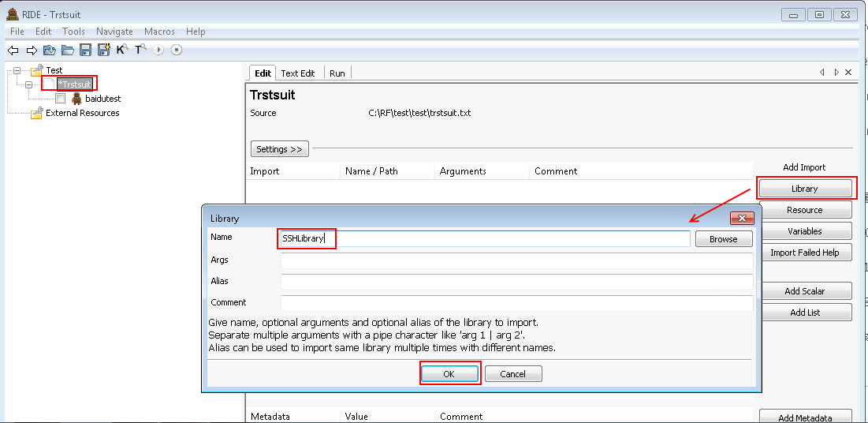Viewport: 868px width, 423px height.
Task: Click the Browse button in Library dialog
Action: [x=724, y=239]
